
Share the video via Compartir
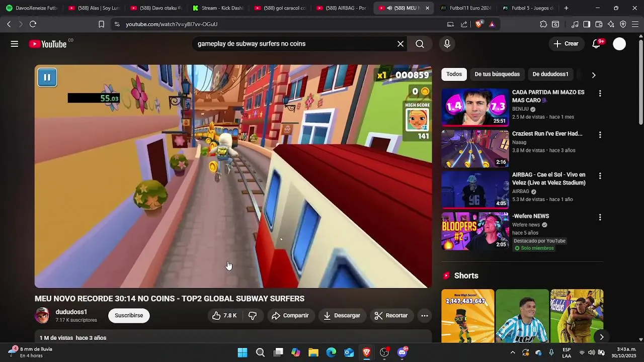pyautogui.click(x=290, y=316)
